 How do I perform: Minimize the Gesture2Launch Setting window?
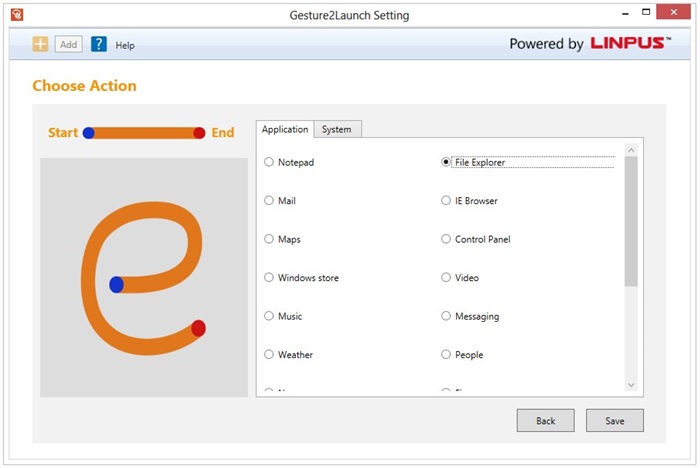tap(625, 13)
